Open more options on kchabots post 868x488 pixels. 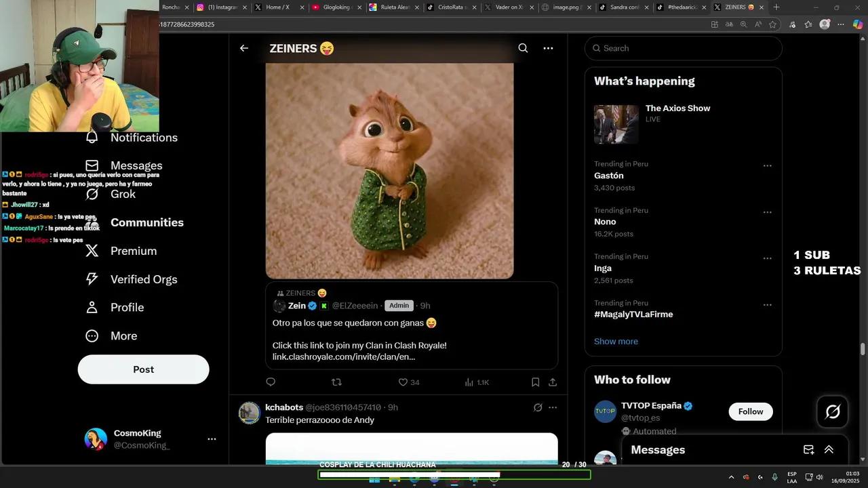pyautogui.click(x=553, y=407)
